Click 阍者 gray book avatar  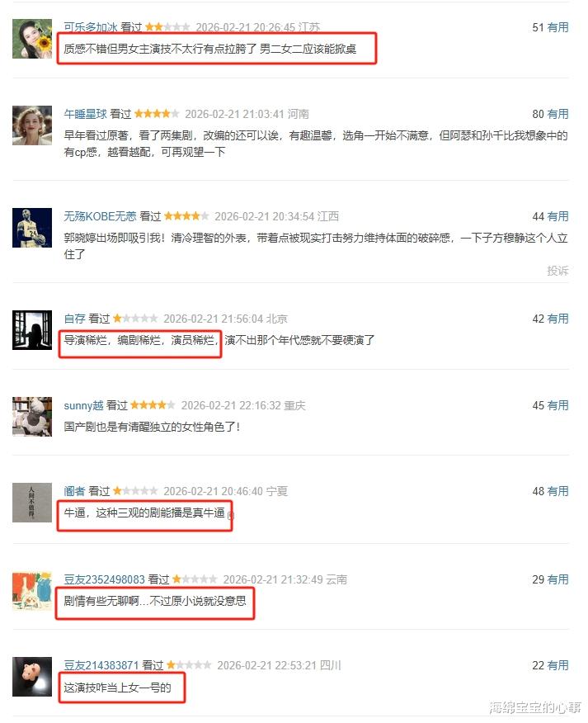click(32, 503)
